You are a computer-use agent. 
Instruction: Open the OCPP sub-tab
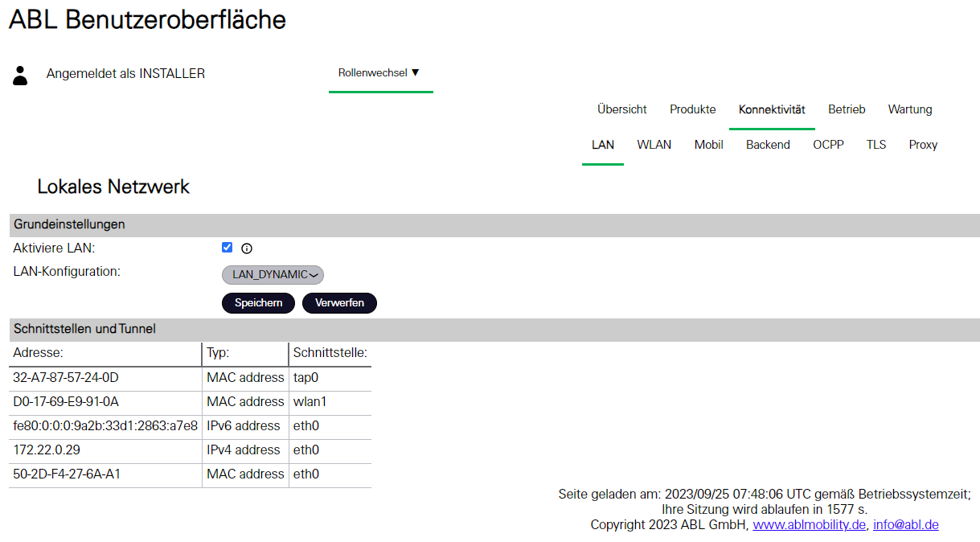(x=828, y=145)
